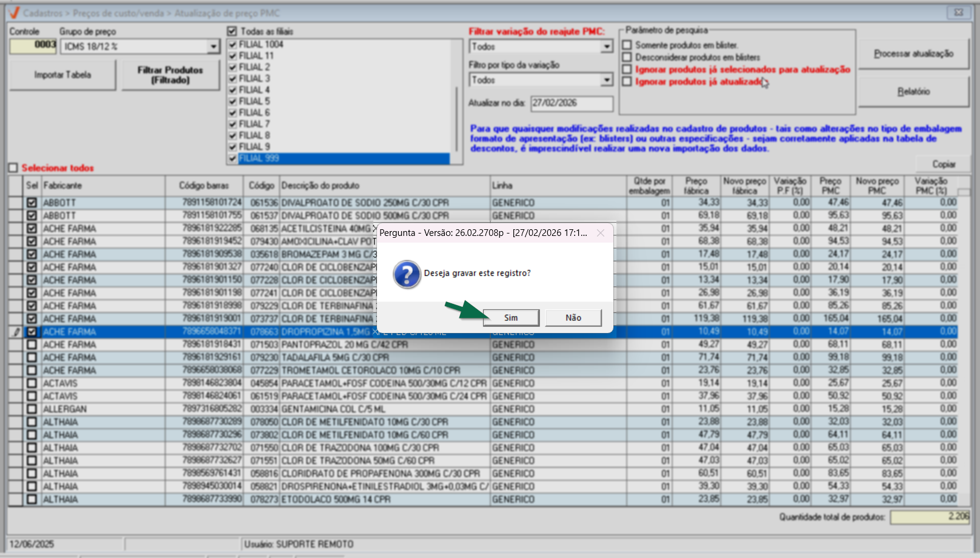
Task: Toggle the Todas as filiais checkbox
Action: 232,31
